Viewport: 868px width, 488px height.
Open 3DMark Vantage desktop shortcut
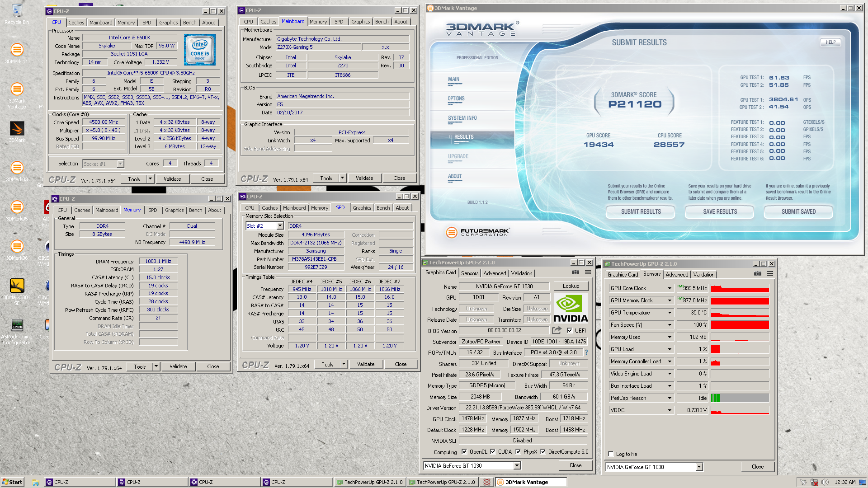17,95
